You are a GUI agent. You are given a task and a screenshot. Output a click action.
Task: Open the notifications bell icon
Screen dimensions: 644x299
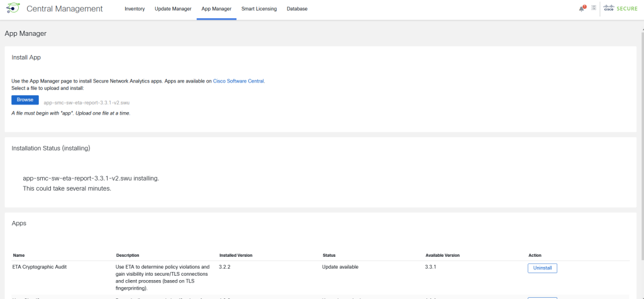[x=582, y=8]
